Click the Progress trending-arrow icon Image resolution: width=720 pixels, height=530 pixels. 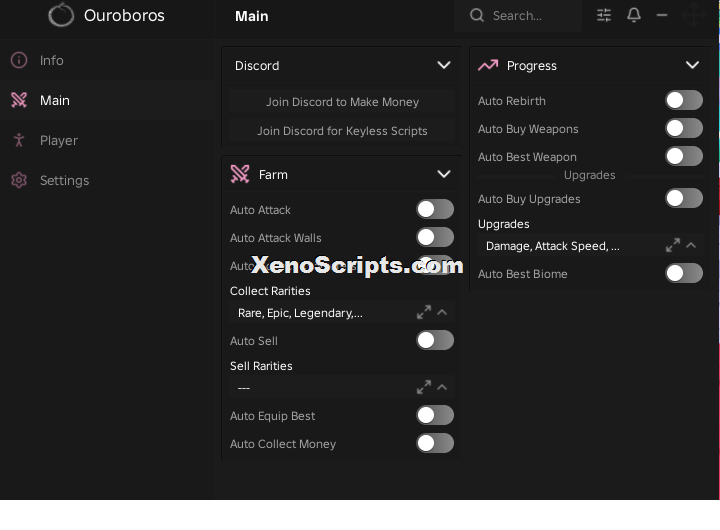488,65
